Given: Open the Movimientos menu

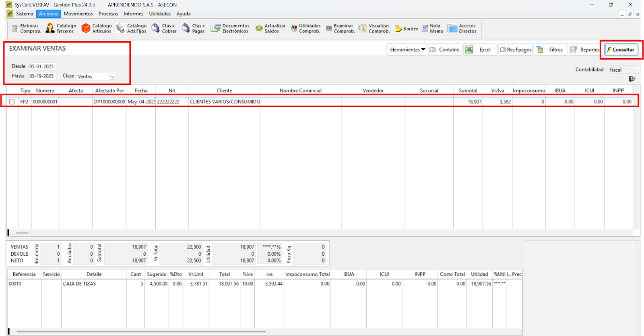Looking at the screenshot, I should [x=78, y=14].
